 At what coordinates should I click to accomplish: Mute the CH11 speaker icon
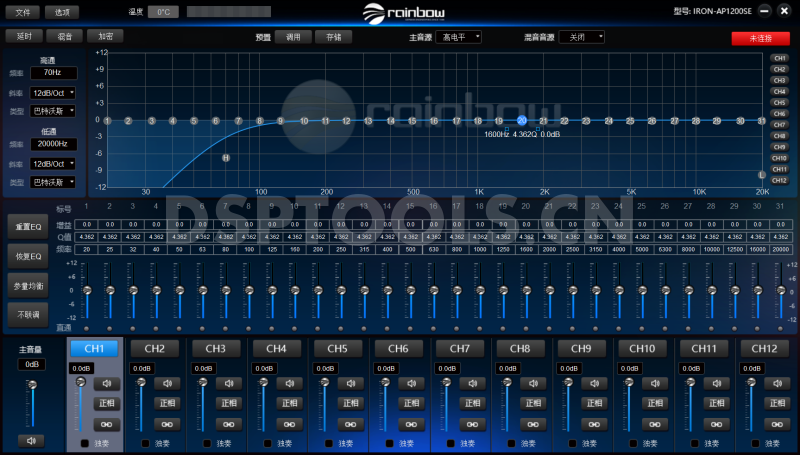tap(716, 384)
